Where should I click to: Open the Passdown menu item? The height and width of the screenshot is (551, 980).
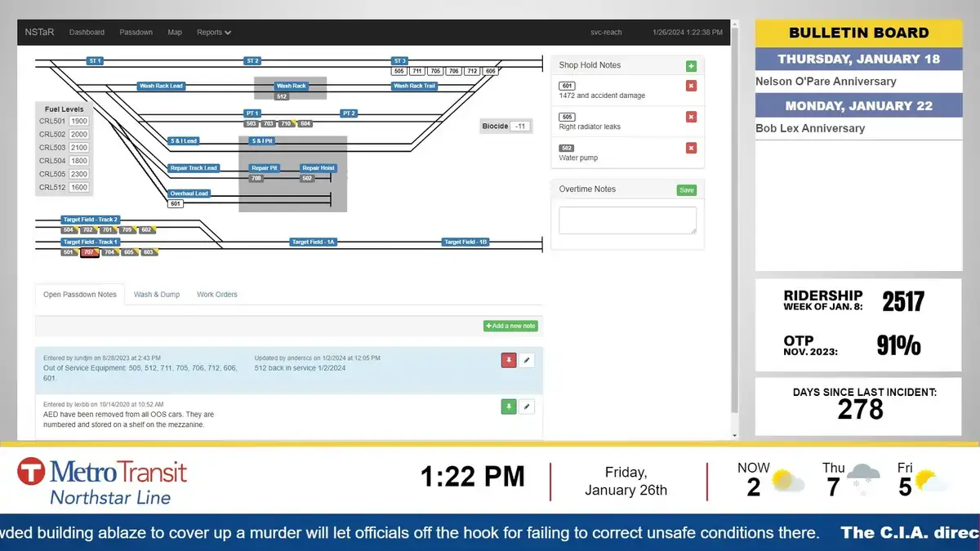(x=136, y=33)
